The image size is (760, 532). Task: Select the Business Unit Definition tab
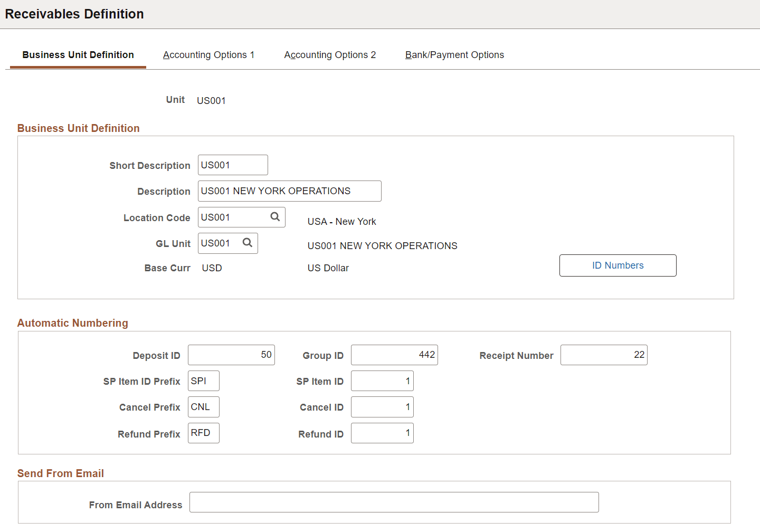[x=77, y=54]
